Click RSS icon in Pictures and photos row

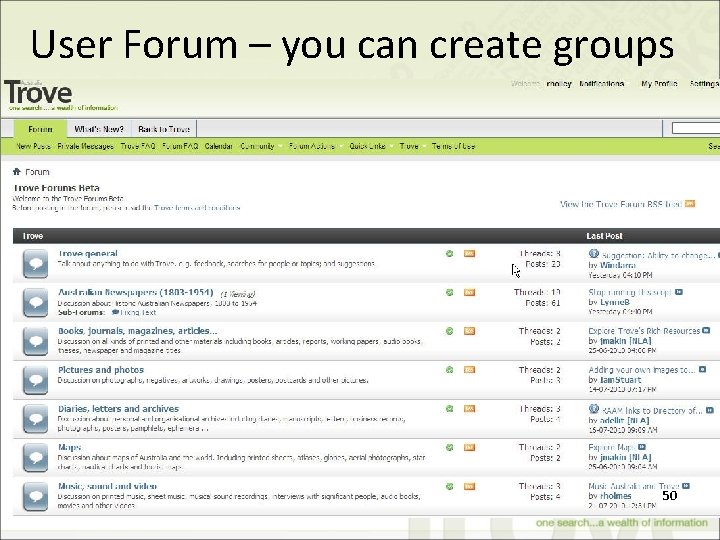tap(469, 369)
